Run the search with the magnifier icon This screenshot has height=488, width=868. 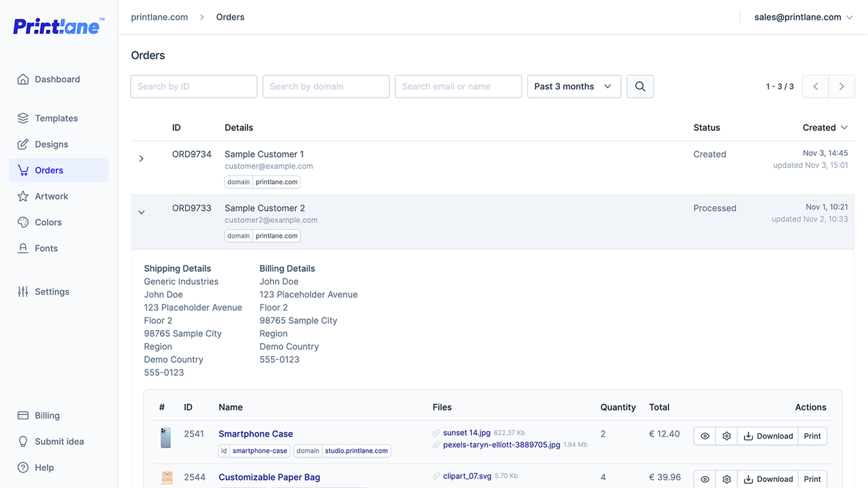[639, 86]
